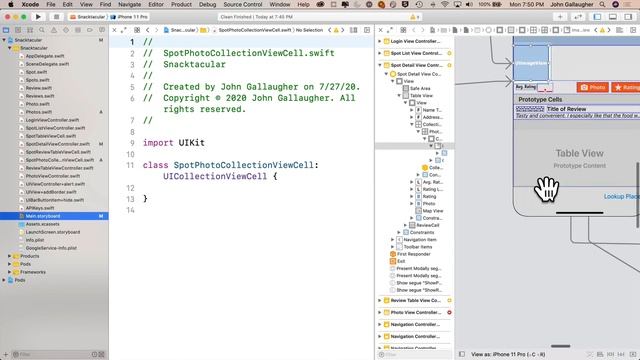Click warning indicator in activity status bar
640x360 pixels.
[x=414, y=17]
